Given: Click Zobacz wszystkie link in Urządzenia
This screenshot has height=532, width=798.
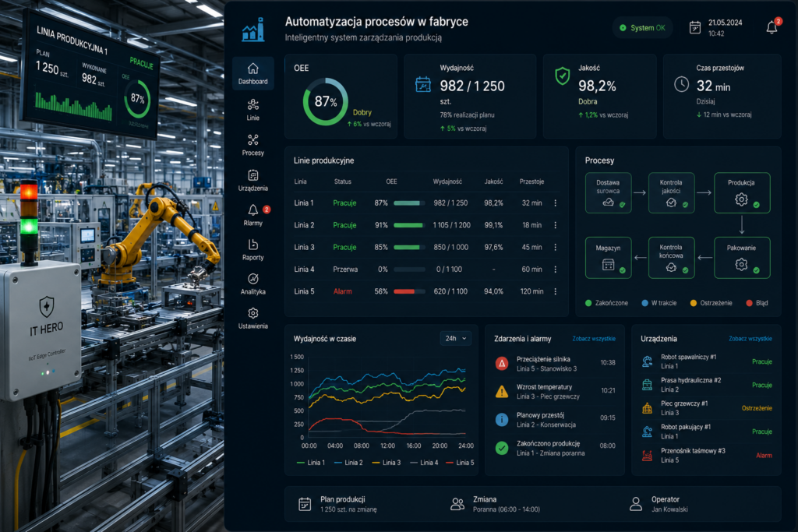Looking at the screenshot, I should coord(750,339).
